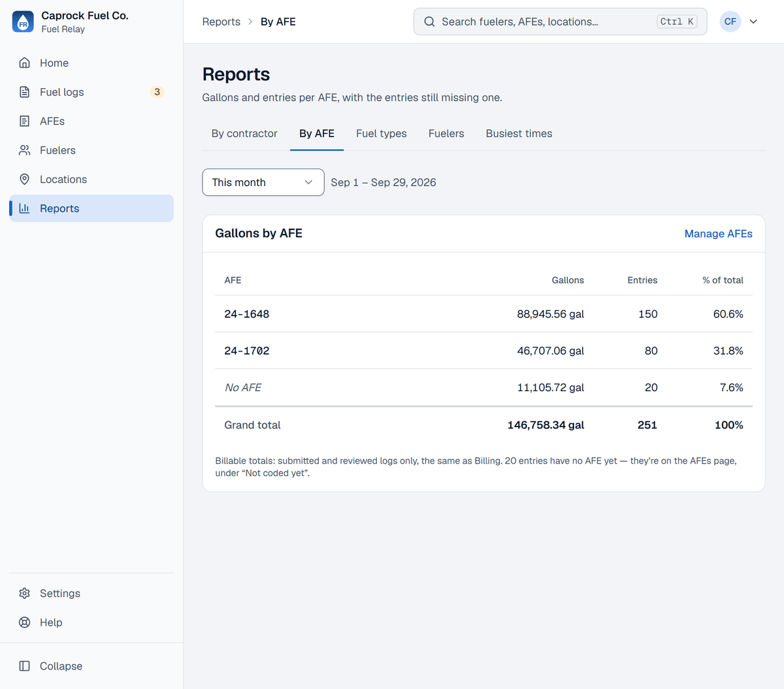Click the Fuelers people icon
The image size is (784, 689).
coord(25,150)
